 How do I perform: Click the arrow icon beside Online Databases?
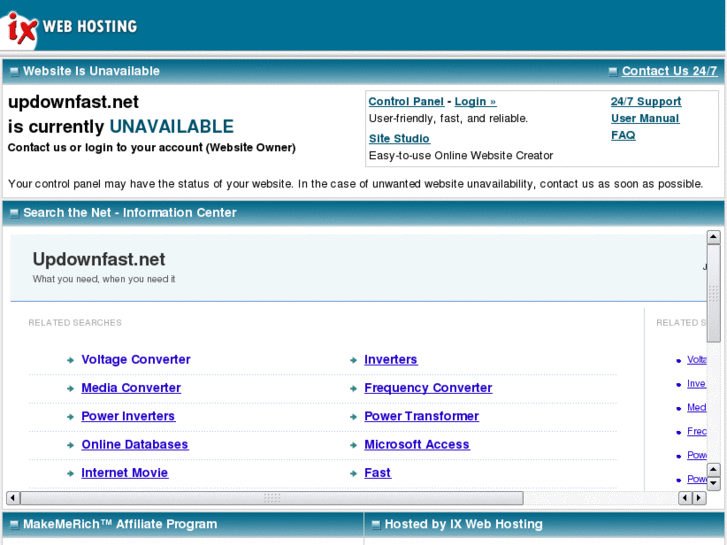point(70,445)
